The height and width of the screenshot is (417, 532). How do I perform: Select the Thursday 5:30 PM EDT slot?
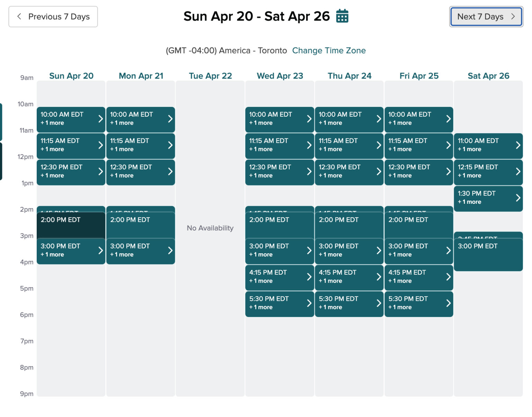(344, 303)
